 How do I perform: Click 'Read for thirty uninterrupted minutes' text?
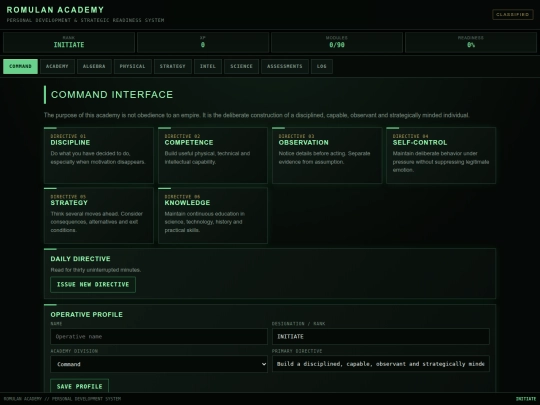pyautogui.click(x=96, y=270)
